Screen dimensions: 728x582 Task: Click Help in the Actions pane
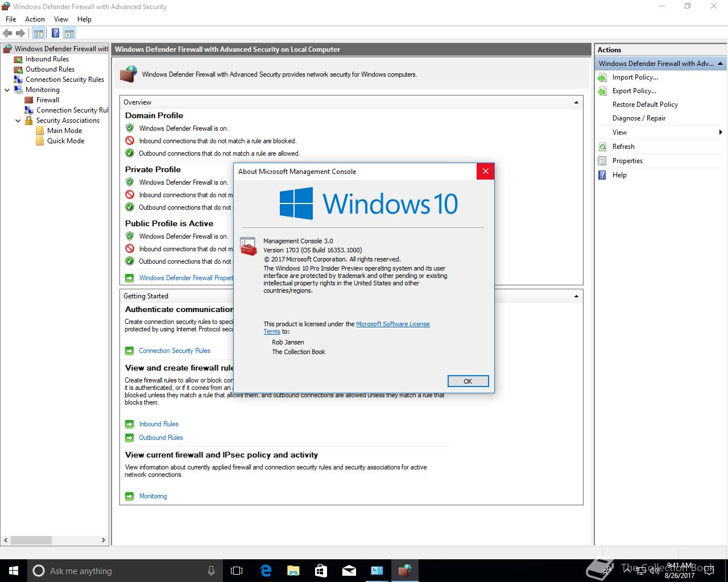[x=619, y=175]
